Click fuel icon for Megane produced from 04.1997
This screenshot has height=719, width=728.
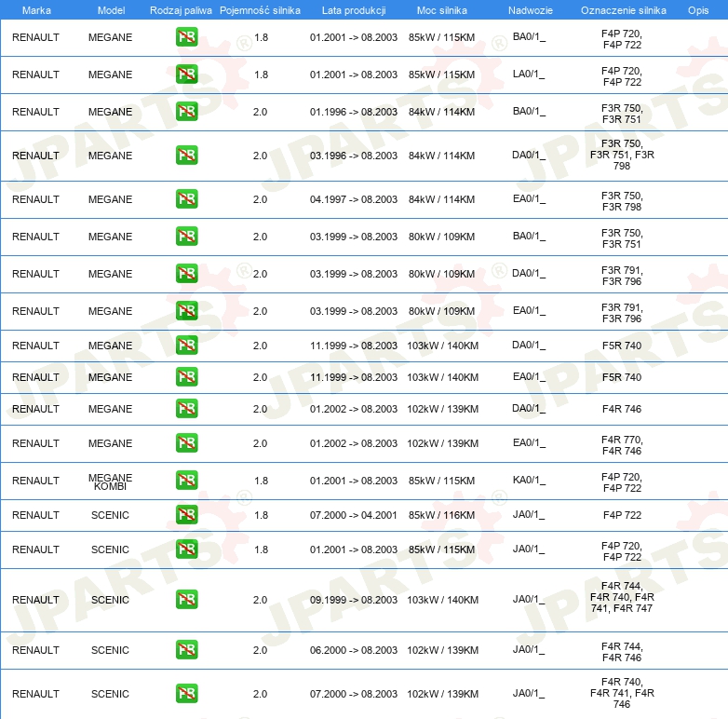point(186,199)
